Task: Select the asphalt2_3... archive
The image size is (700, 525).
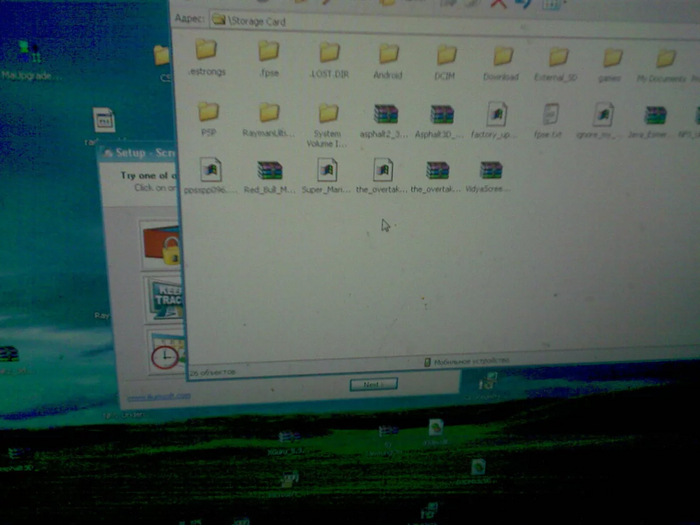Action: (x=385, y=121)
